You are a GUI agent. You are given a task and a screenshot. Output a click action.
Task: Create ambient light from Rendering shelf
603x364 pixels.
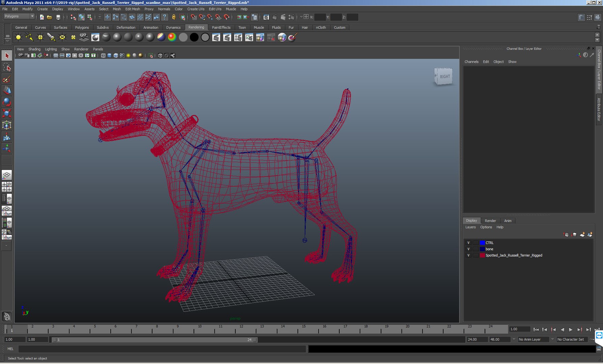click(19, 37)
